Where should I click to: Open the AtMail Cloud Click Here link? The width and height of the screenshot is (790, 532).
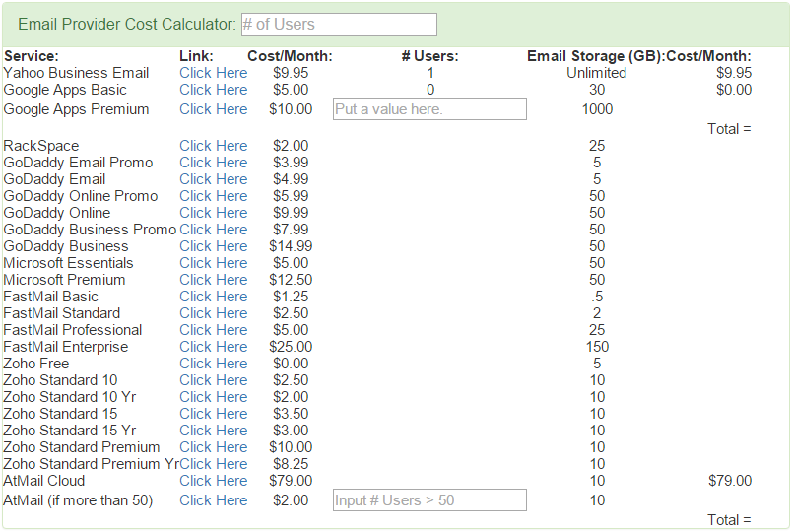214,481
